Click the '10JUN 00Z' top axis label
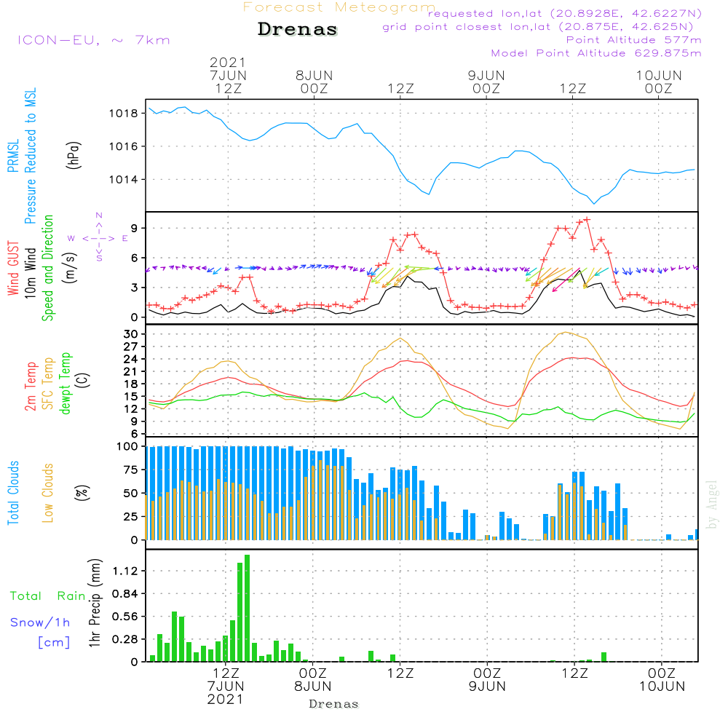The width and height of the screenshot is (728, 728). coord(658,82)
